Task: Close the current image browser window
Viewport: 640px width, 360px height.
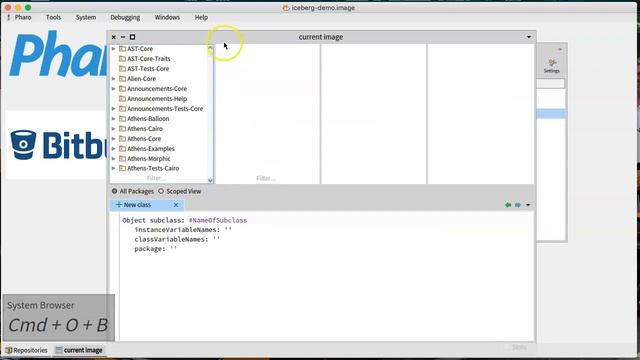Action: pos(114,37)
